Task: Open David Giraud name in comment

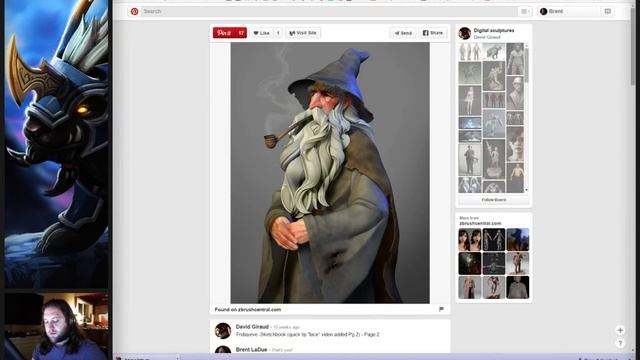Action: click(252, 327)
